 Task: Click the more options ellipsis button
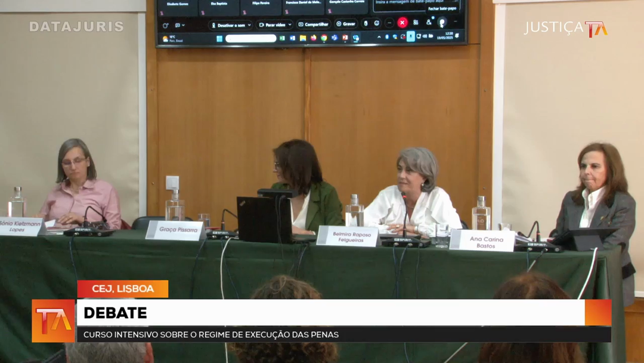pyautogui.click(x=389, y=23)
